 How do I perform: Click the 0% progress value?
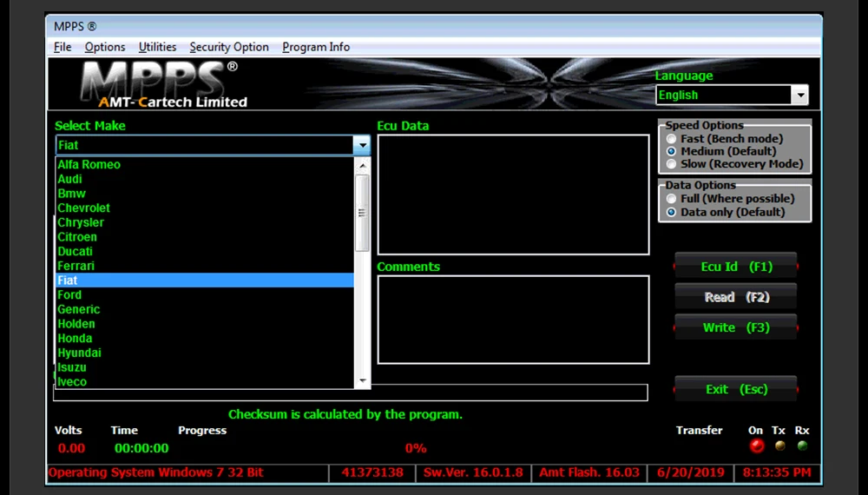click(416, 448)
